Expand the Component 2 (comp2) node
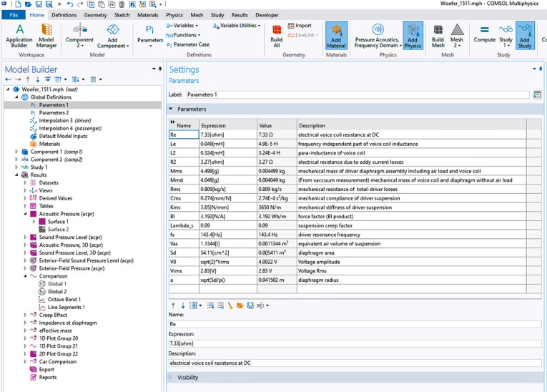 tap(16, 160)
